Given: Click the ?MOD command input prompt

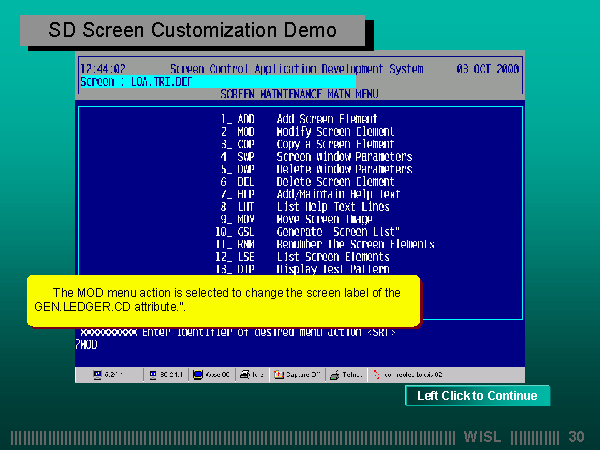Looking at the screenshot, I should (x=88, y=345).
